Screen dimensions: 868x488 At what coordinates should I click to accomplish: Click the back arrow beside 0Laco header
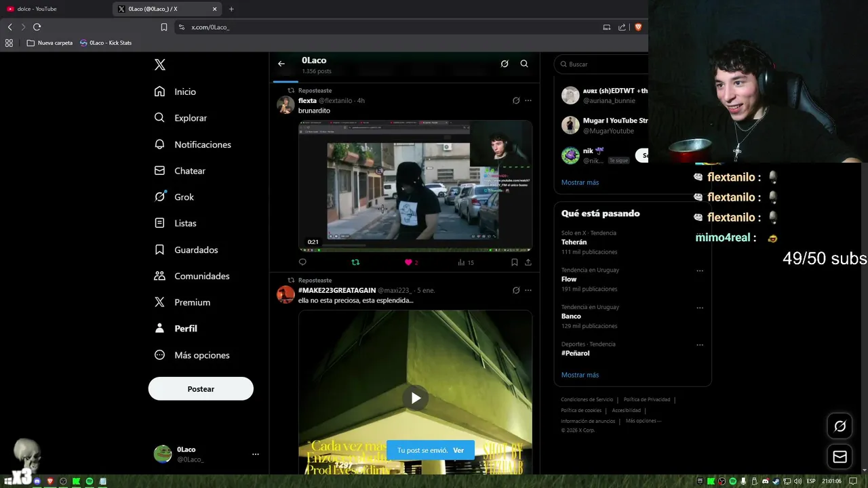(x=281, y=64)
